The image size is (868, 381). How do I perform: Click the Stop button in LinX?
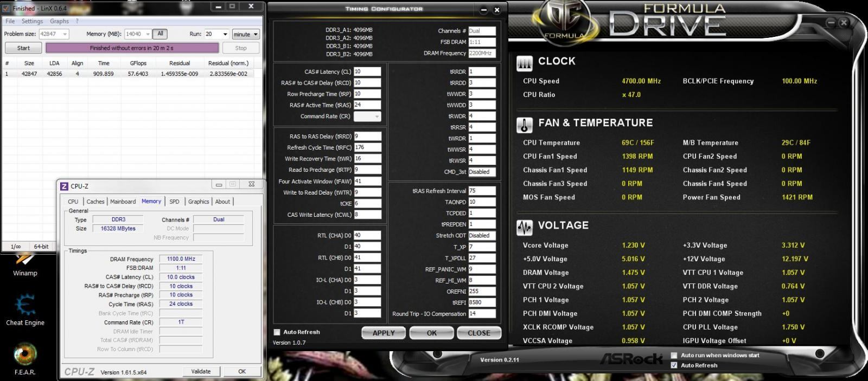point(241,48)
